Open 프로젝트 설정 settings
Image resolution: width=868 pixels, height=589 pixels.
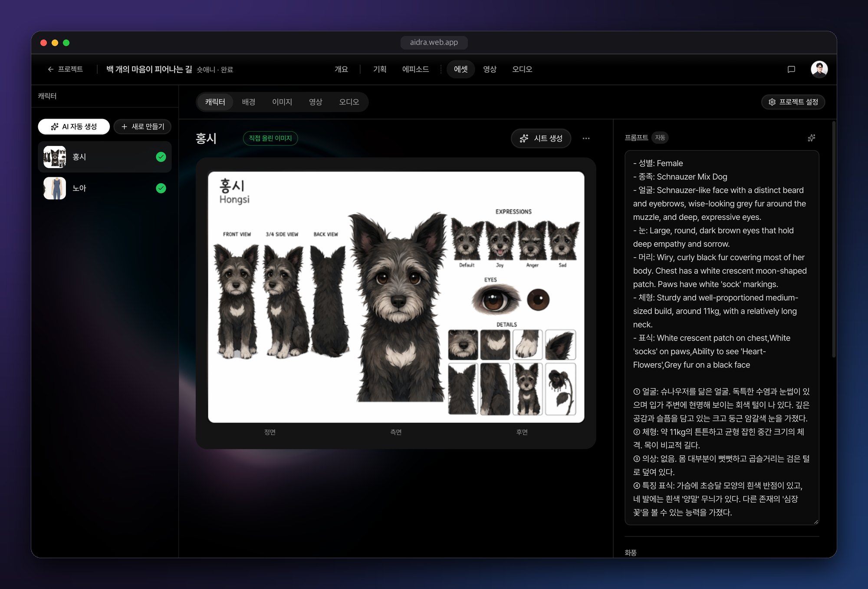pos(793,102)
